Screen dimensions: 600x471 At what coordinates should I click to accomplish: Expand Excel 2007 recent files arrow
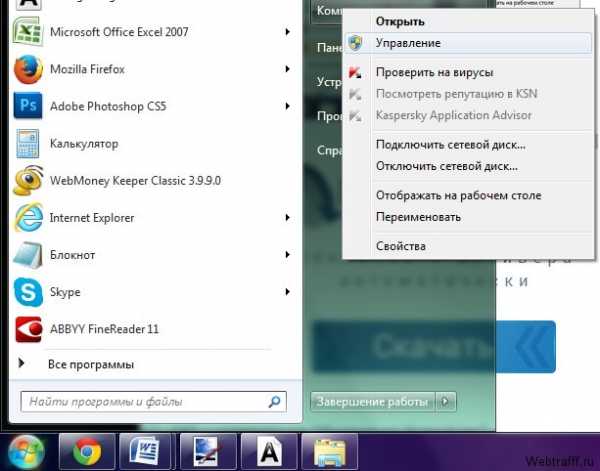point(287,32)
